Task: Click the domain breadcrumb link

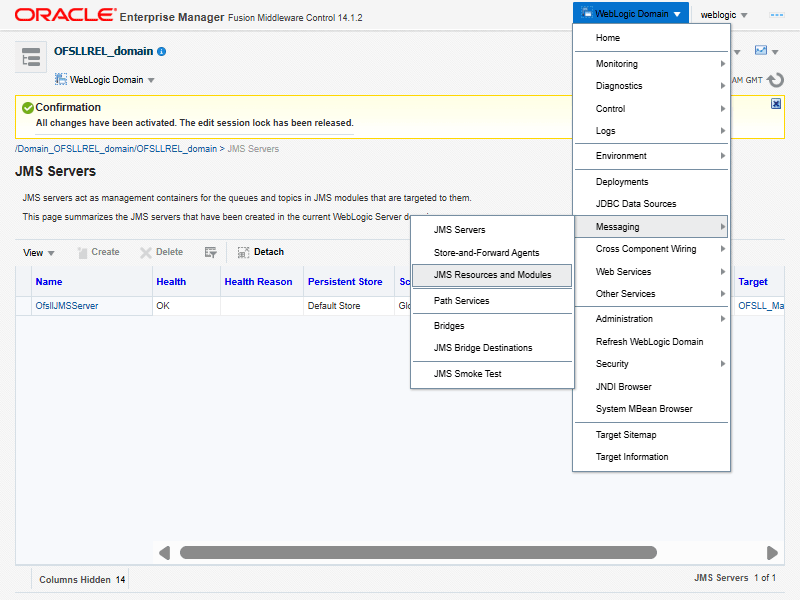Action: pyautogui.click(x=116, y=148)
